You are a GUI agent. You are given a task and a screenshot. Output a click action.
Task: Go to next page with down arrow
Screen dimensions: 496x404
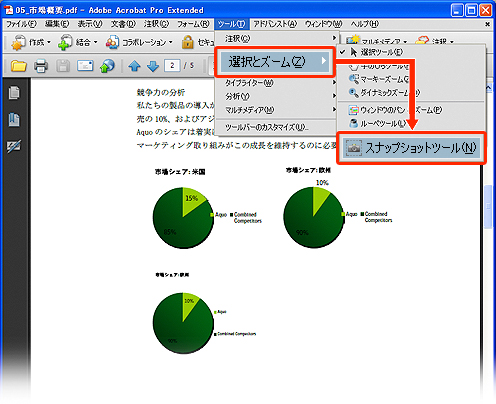pyautogui.click(x=153, y=66)
